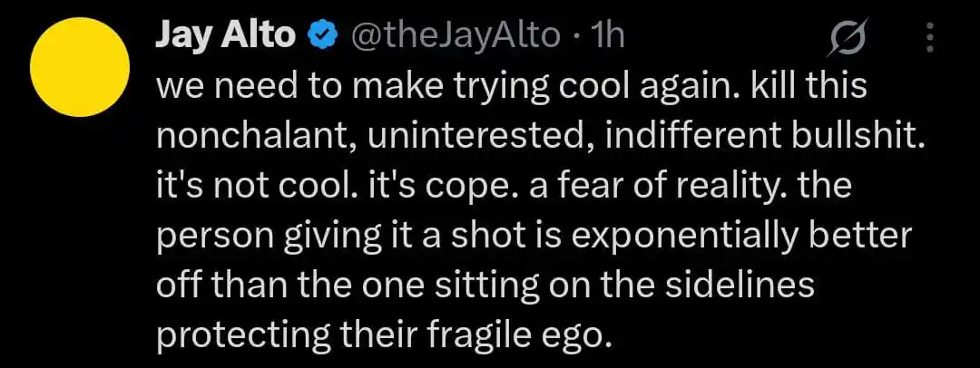The width and height of the screenshot is (980, 368).
Task: Open the three-dot More options menu
Action: tap(929, 38)
